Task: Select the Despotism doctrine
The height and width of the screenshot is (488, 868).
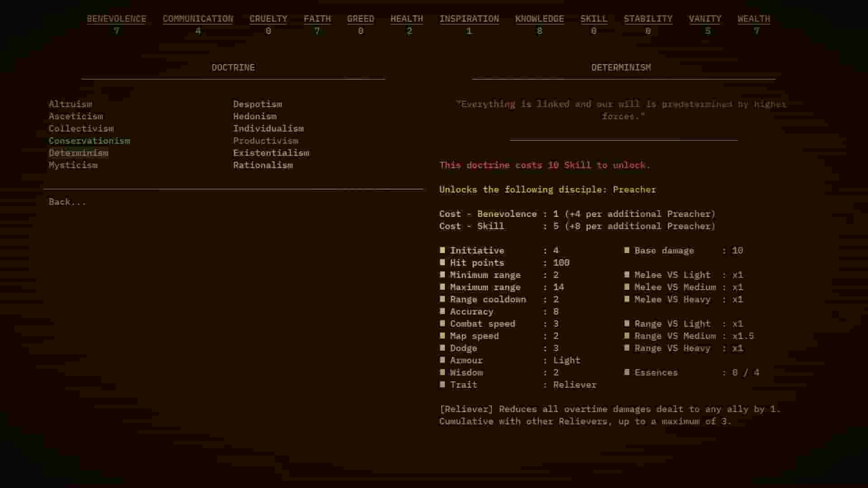Action: 258,104
